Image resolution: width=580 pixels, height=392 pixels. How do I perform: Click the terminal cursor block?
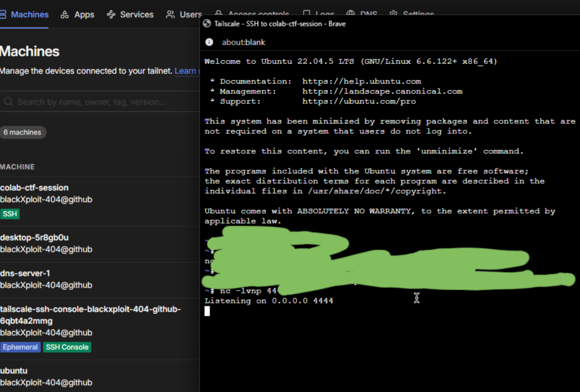[x=207, y=312]
